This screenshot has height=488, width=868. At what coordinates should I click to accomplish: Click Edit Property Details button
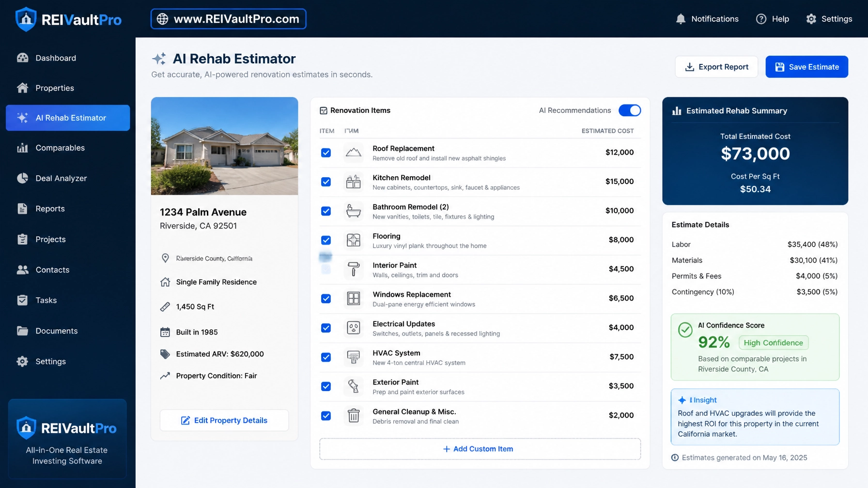coord(224,420)
